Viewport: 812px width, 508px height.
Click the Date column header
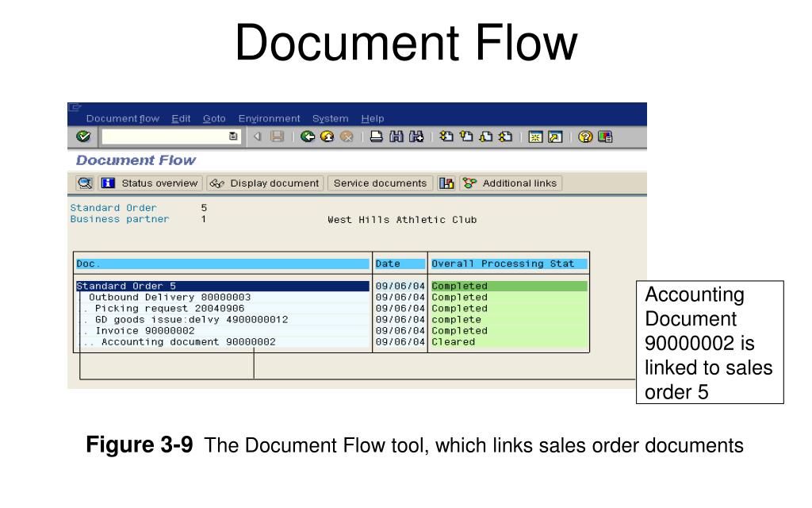pos(400,264)
